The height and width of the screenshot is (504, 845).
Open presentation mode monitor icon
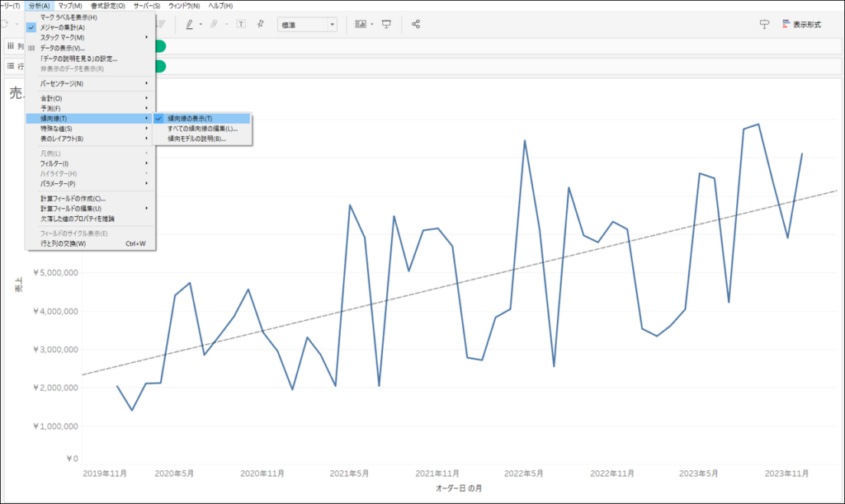[x=386, y=24]
